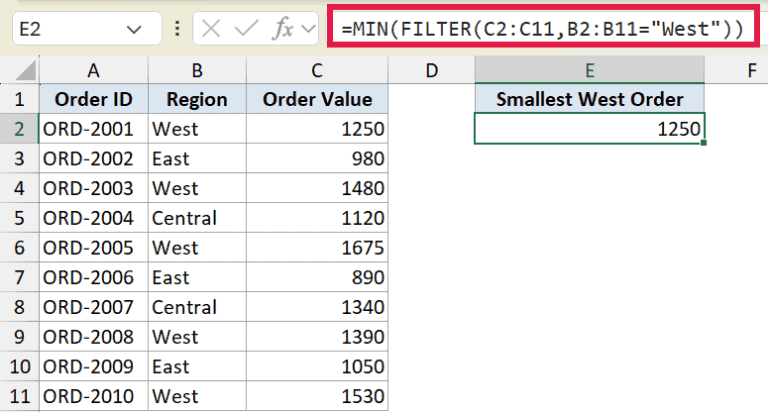
Task: Select the East region cell for ORD-2009
Action: [x=197, y=366]
